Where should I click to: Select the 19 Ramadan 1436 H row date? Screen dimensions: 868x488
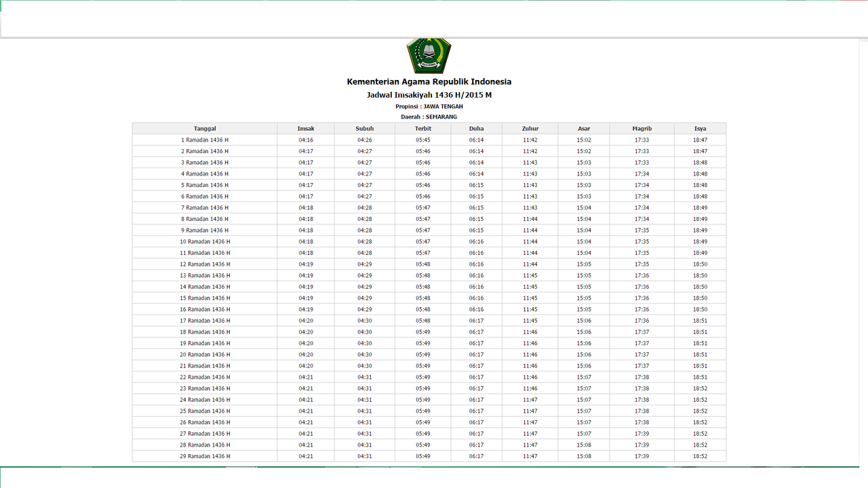[x=205, y=344]
